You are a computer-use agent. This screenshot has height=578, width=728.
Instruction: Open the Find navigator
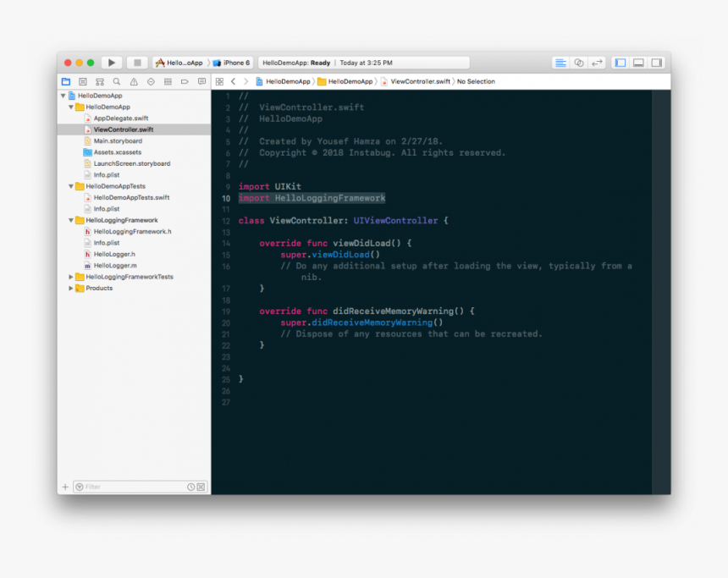pos(117,82)
